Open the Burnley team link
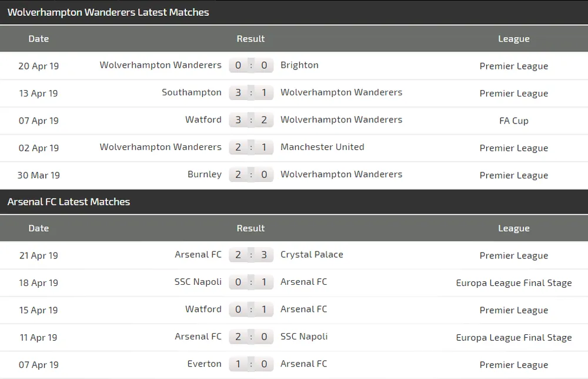 [205, 174]
